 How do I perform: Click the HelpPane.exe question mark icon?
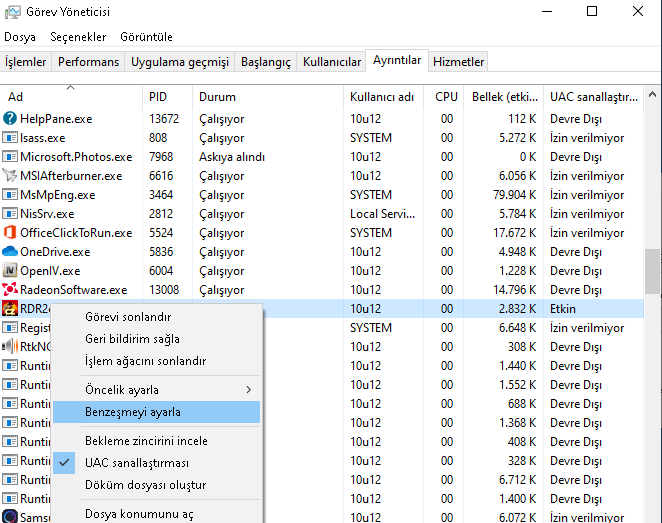10,119
